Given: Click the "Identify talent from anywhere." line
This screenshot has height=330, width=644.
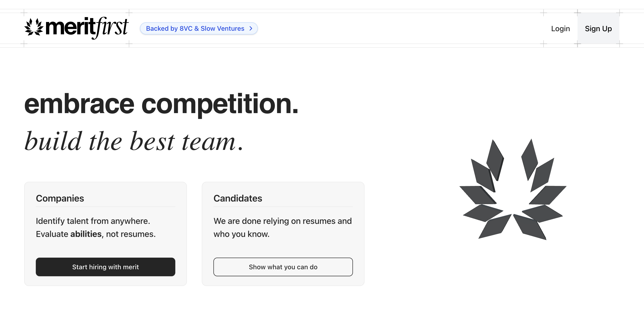Looking at the screenshot, I should coord(93,221).
